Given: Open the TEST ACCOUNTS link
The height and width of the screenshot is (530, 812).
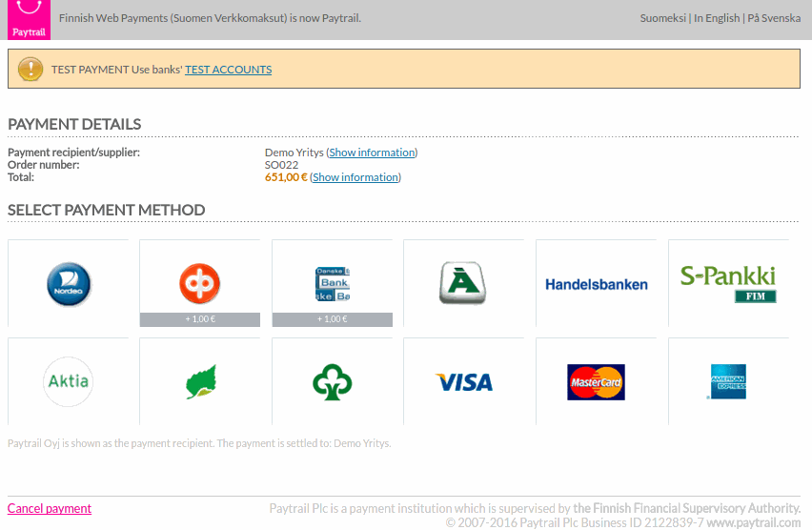Looking at the screenshot, I should (229, 70).
